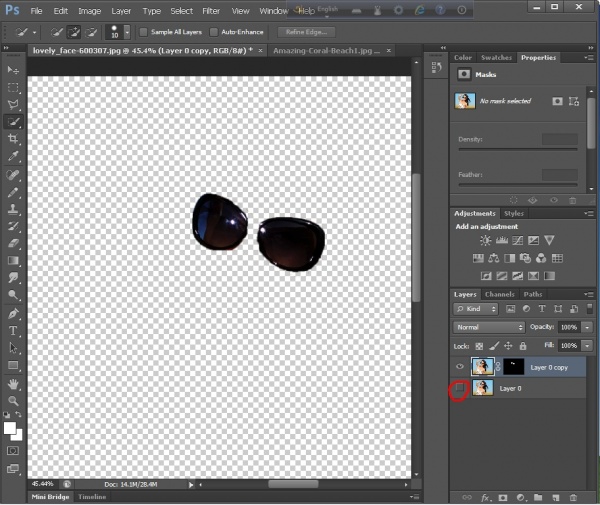Click the foreground color swatch

click(x=11, y=427)
